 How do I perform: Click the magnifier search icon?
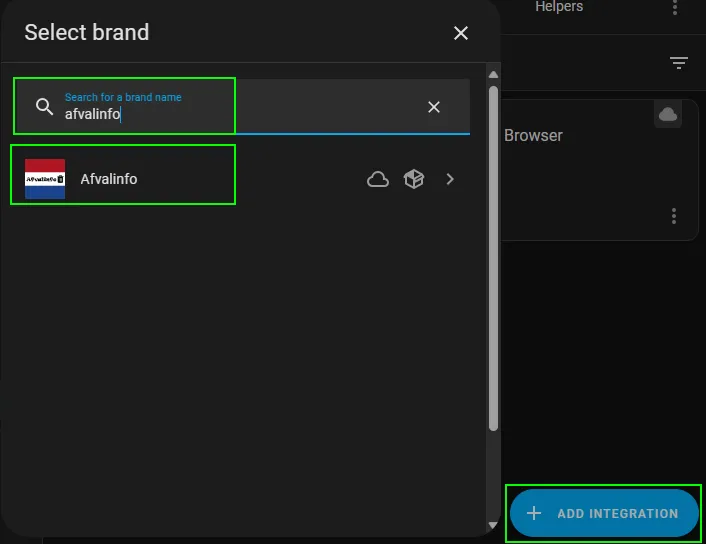point(45,107)
